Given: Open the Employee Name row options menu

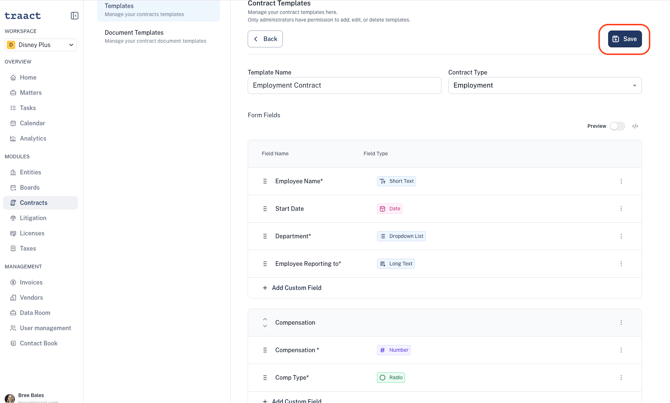Looking at the screenshot, I should pos(621,181).
